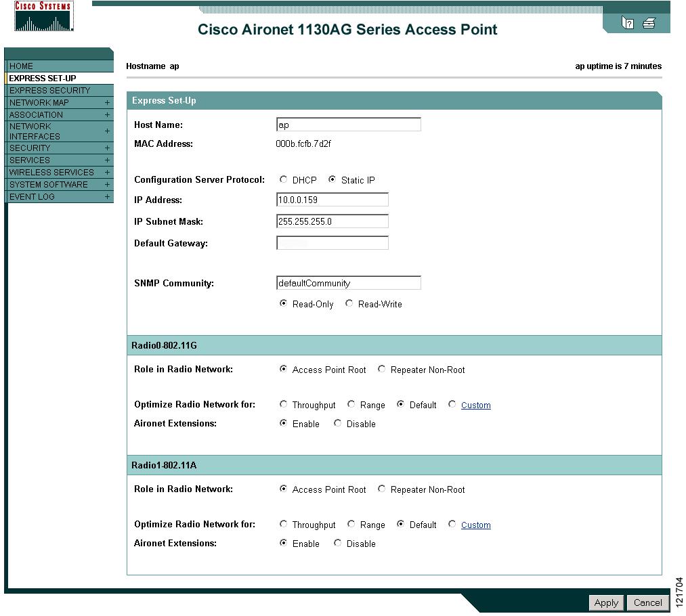Expand the Event Log plus
The width and height of the screenshot is (686, 616).
[107, 197]
